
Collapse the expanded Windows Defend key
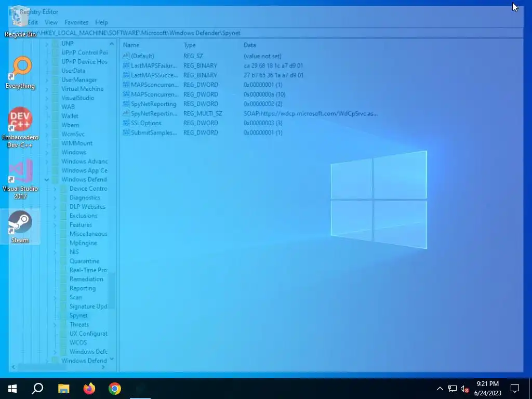(47, 179)
